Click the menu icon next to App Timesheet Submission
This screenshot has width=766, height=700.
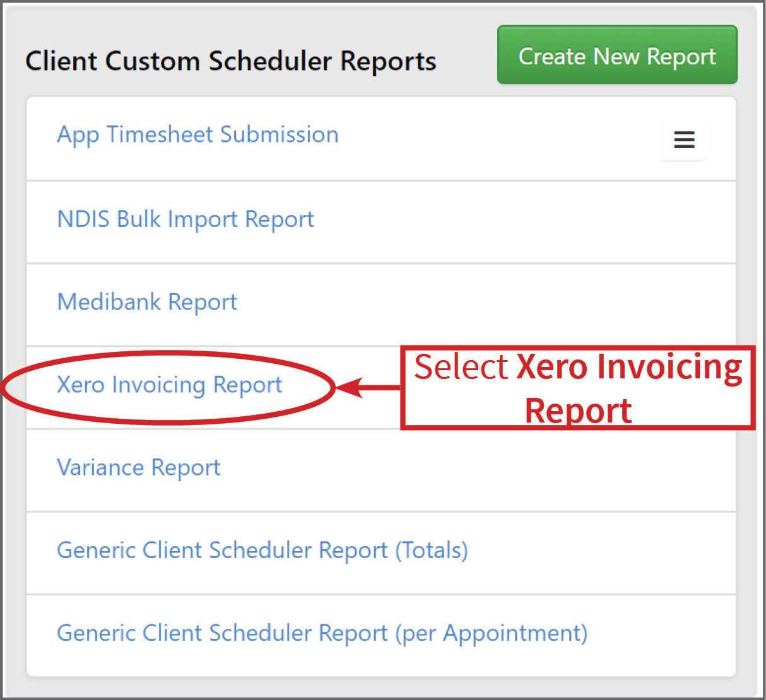pyautogui.click(x=684, y=140)
